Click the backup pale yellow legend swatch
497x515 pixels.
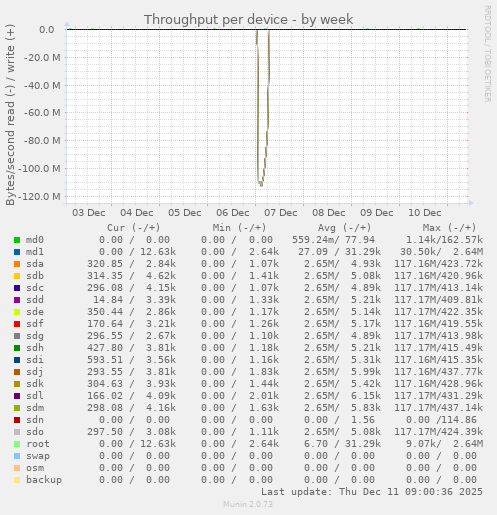(17, 480)
